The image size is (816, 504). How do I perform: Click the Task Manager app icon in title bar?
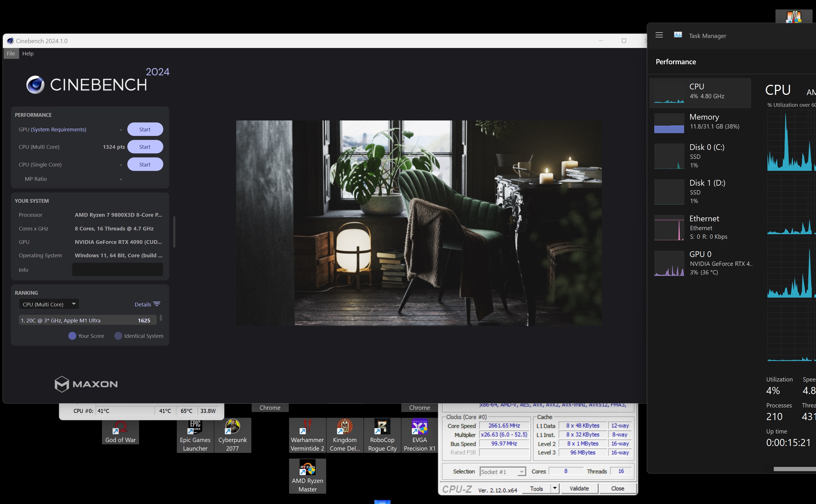[678, 35]
